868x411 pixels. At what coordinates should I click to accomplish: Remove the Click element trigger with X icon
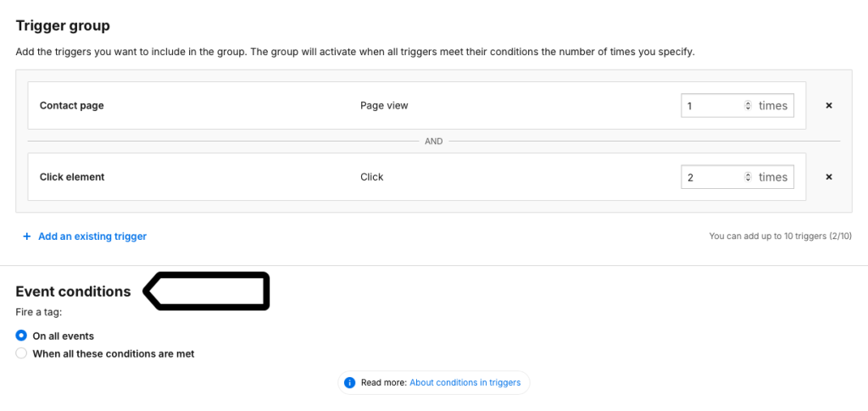[829, 178]
